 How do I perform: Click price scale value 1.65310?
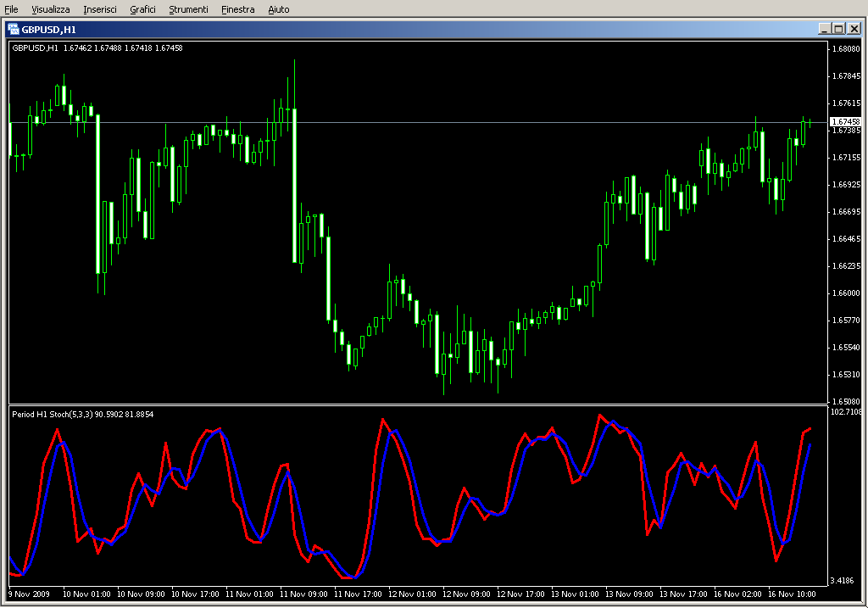point(847,374)
